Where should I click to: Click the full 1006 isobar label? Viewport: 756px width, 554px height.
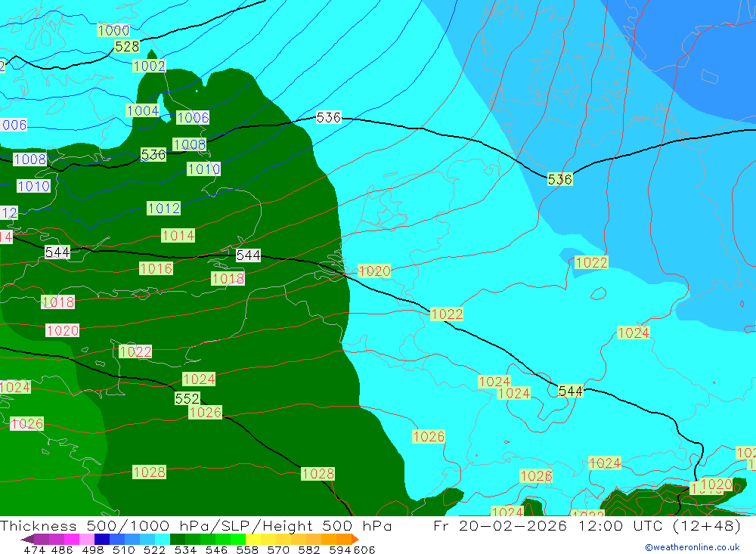click(193, 118)
